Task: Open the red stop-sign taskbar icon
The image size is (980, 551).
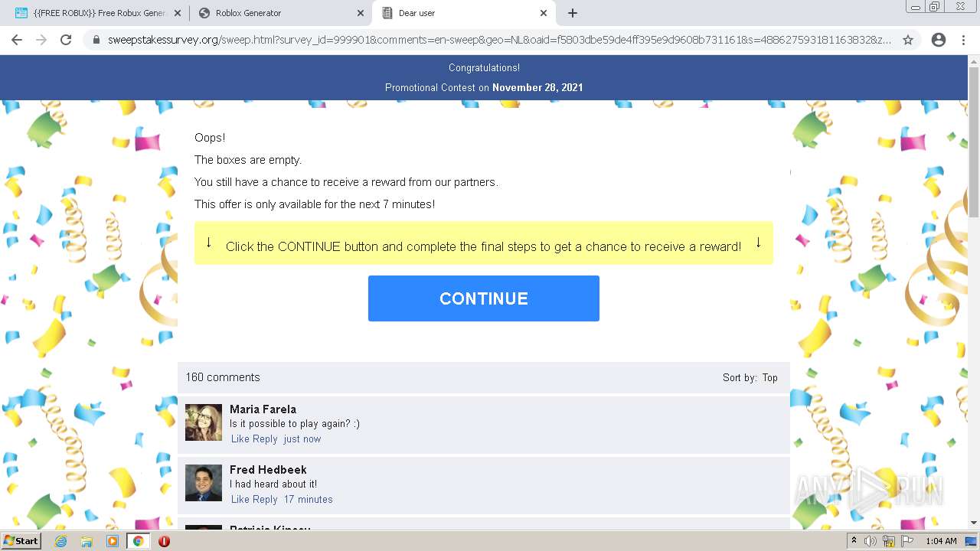Action: click(x=164, y=541)
